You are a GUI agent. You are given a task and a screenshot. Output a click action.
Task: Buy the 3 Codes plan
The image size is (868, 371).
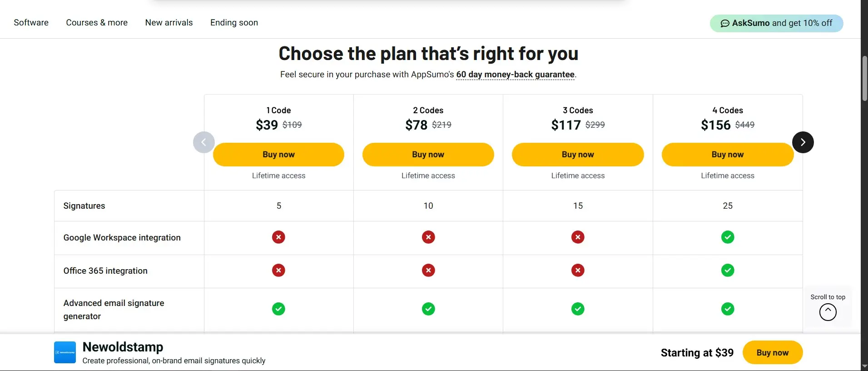click(x=578, y=155)
